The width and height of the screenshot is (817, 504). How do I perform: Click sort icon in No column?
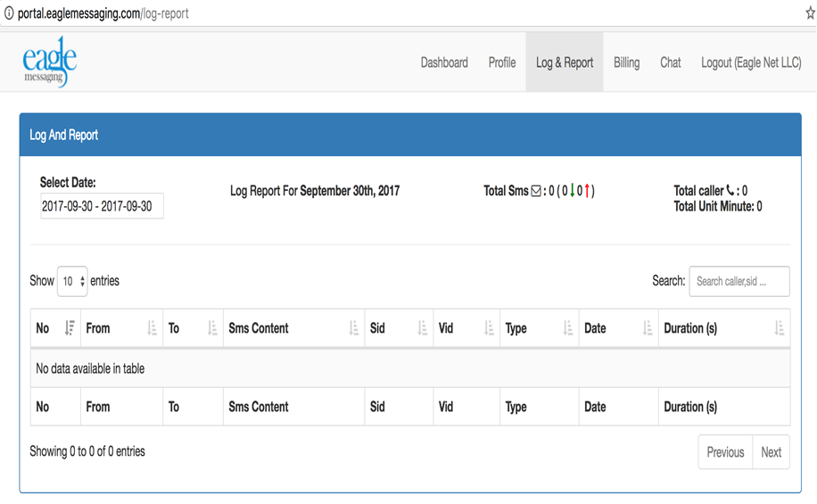70,328
